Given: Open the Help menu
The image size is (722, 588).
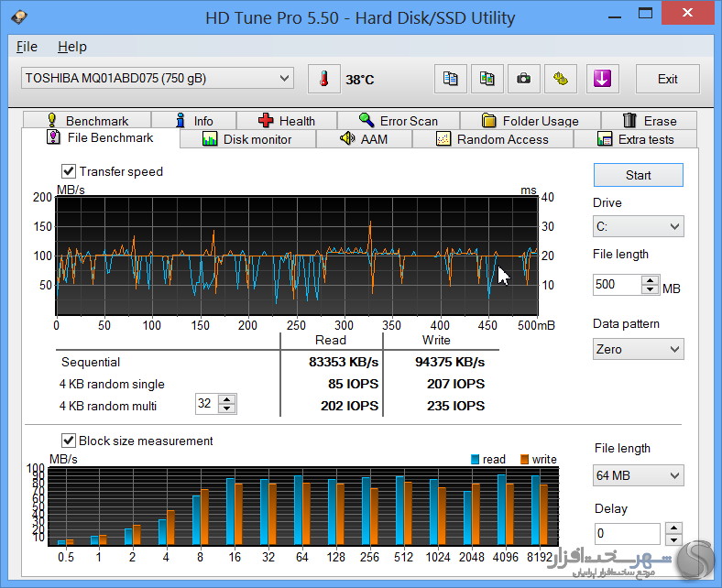Looking at the screenshot, I should point(71,47).
